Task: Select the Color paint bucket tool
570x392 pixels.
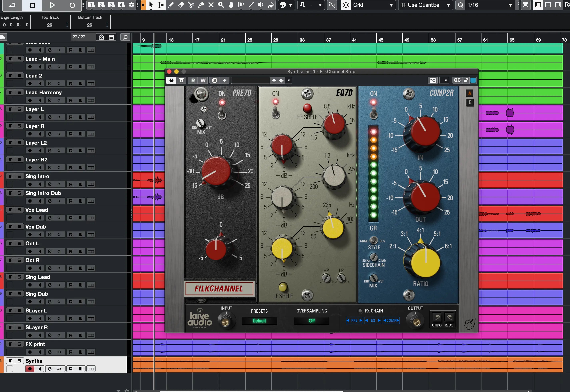Action: (x=271, y=5)
